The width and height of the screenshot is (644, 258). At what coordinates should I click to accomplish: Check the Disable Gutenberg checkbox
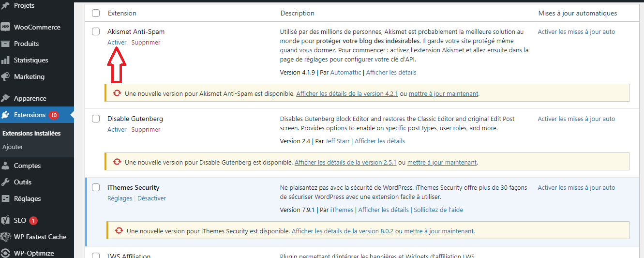coord(96,119)
